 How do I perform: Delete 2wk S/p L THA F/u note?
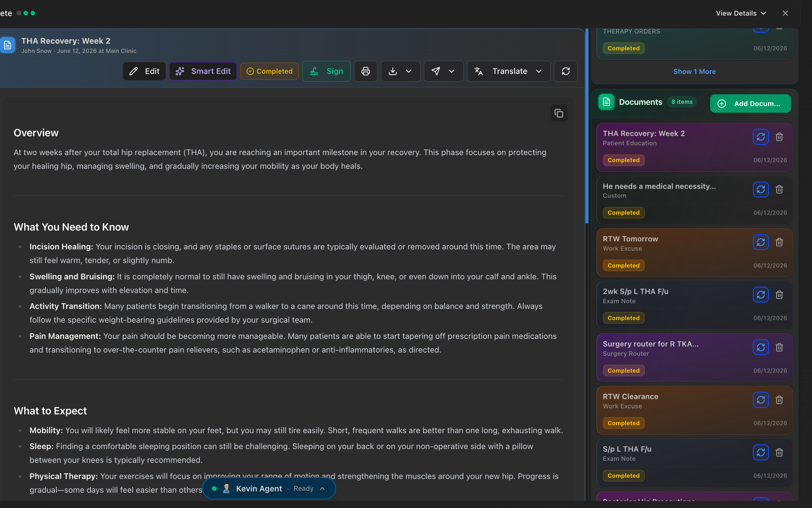point(779,295)
